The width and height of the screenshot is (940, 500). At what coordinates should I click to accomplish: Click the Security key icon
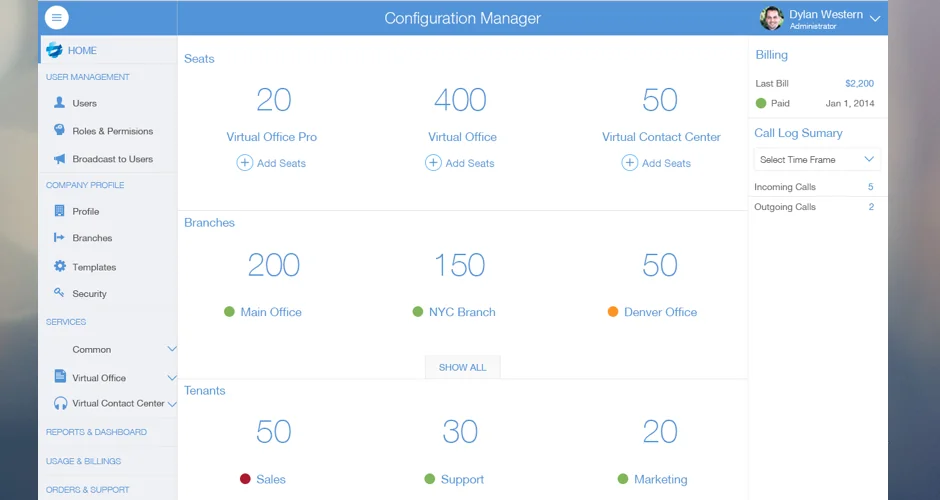(x=59, y=293)
